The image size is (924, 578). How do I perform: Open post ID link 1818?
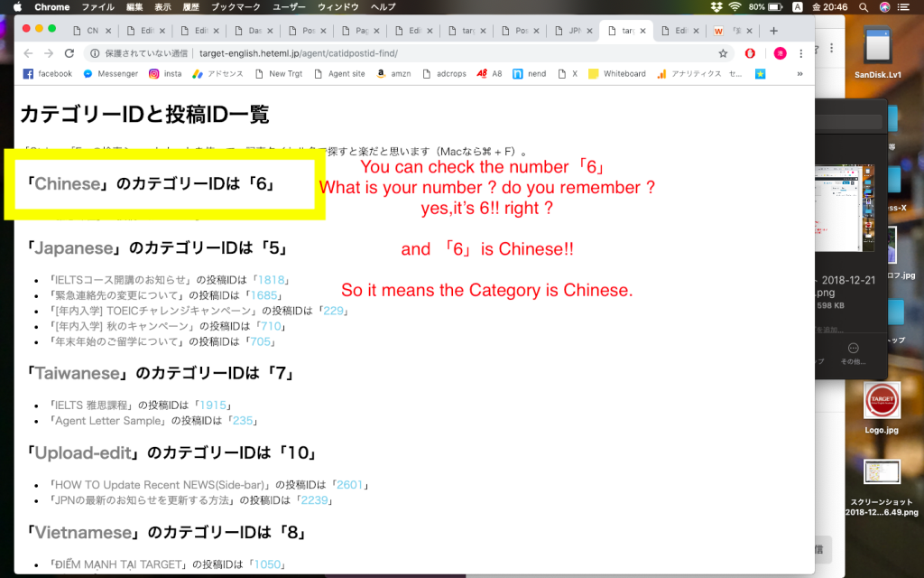(x=271, y=280)
